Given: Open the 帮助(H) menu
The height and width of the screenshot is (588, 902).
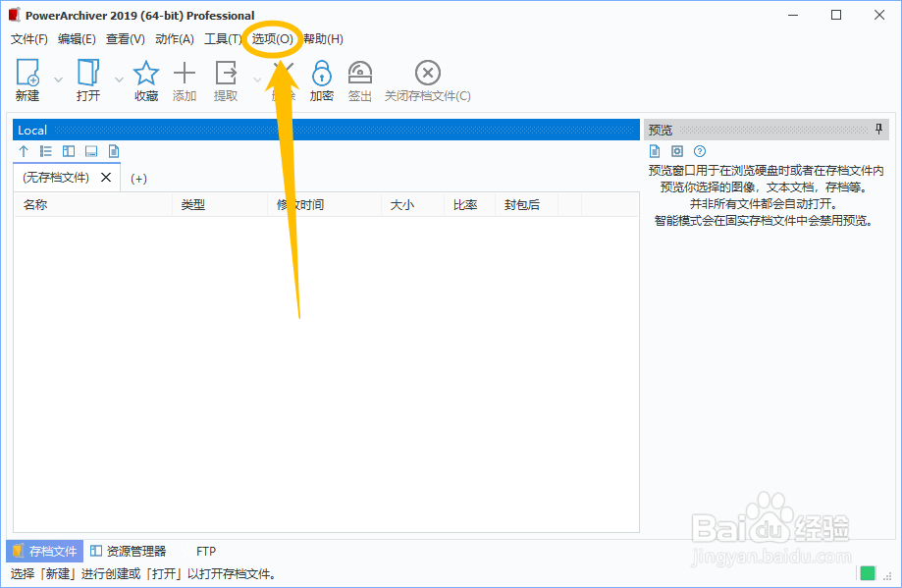Looking at the screenshot, I should point(323,39).
